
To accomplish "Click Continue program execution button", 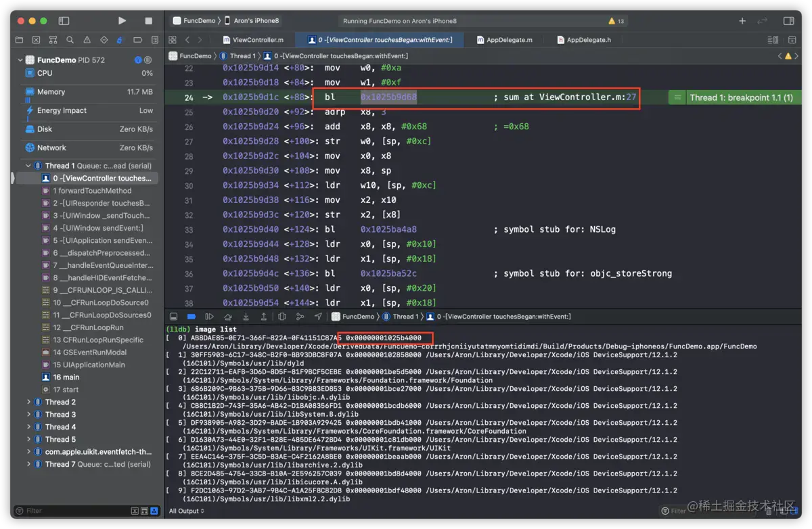I will click(x=209, y=317).
